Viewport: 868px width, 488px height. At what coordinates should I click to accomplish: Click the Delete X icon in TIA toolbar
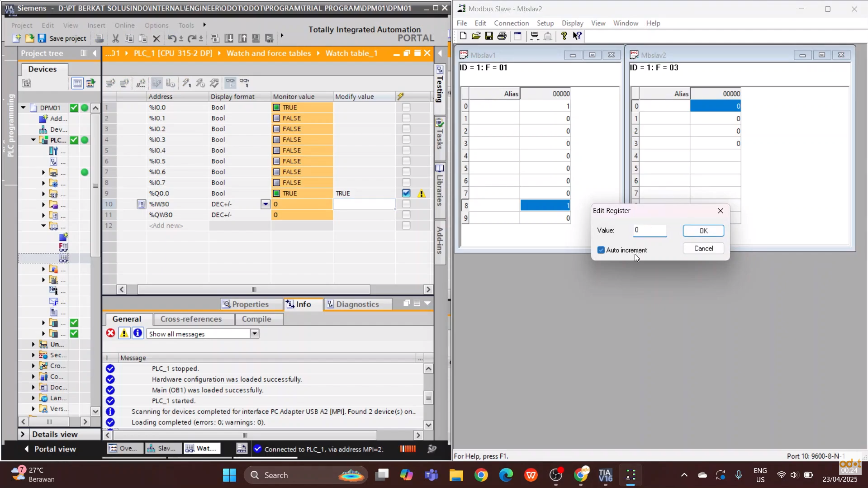[x=157, y=38]
